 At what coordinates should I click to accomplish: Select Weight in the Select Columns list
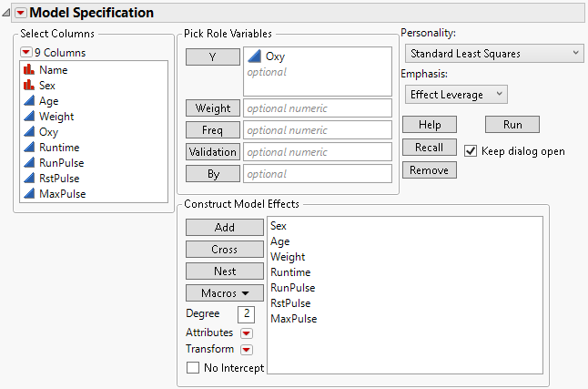click(x=56, y=117)
